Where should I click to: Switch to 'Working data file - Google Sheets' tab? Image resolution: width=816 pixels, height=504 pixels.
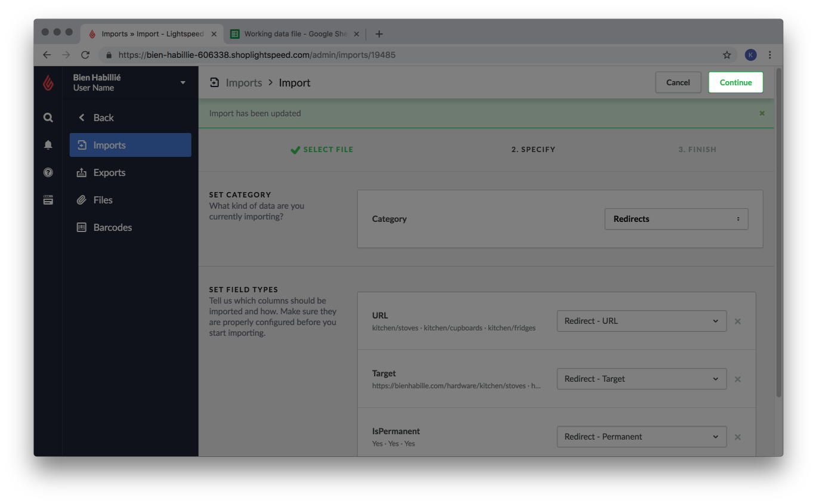(x=295, y=34)
